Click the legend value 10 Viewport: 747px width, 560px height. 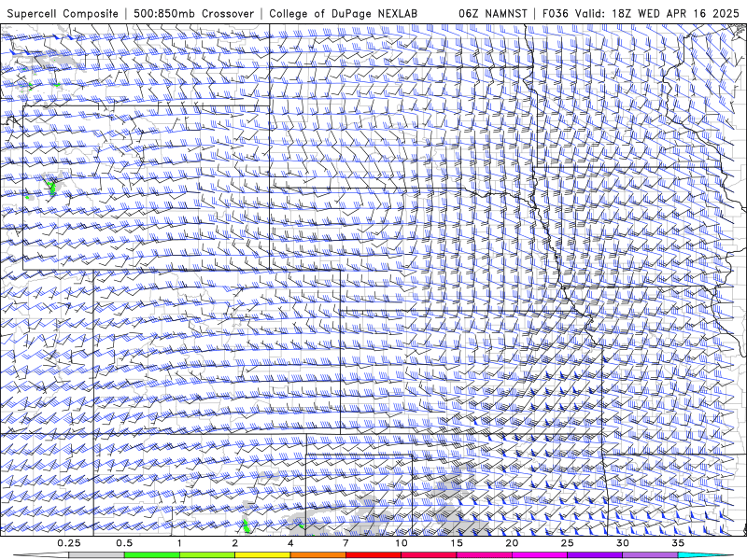pyautogui.click(x=402, y=543)
